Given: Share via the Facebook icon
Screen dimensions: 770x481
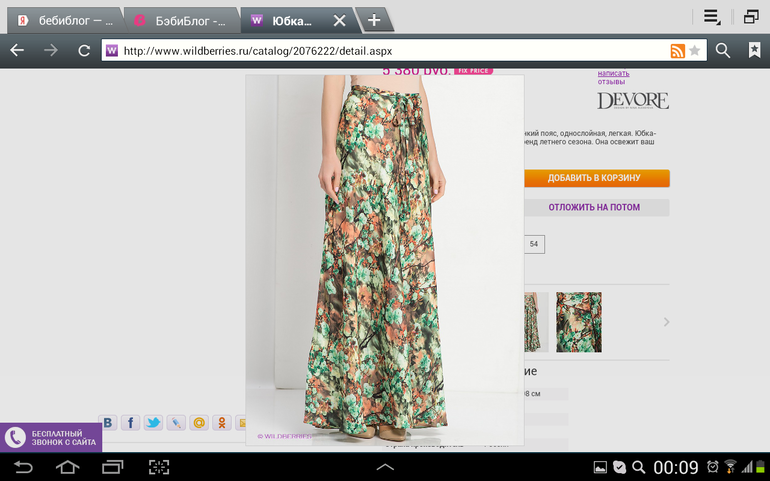Looking at the screenshot, I should 130,423.
